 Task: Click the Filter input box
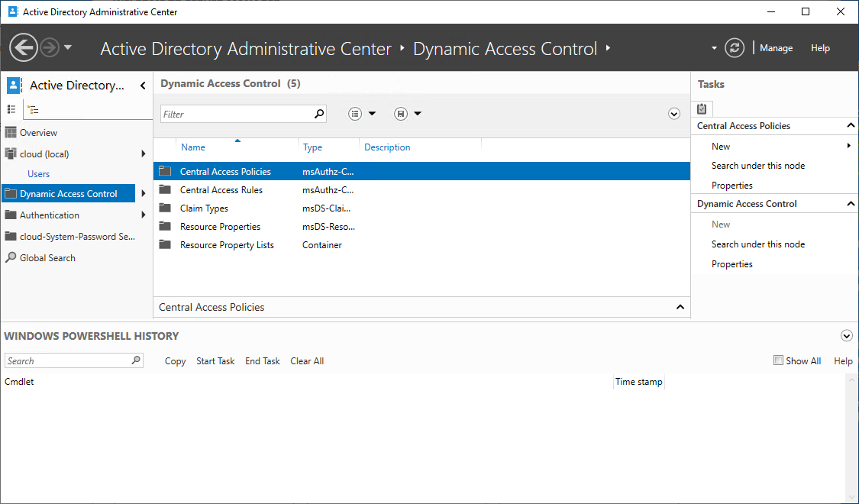coord(236,114)
